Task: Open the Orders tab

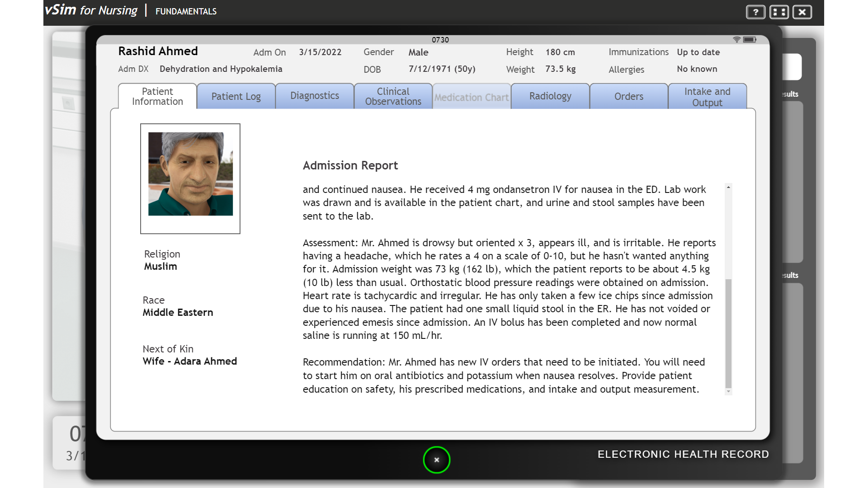Action: pyautogui.click(x=629, y=96)
